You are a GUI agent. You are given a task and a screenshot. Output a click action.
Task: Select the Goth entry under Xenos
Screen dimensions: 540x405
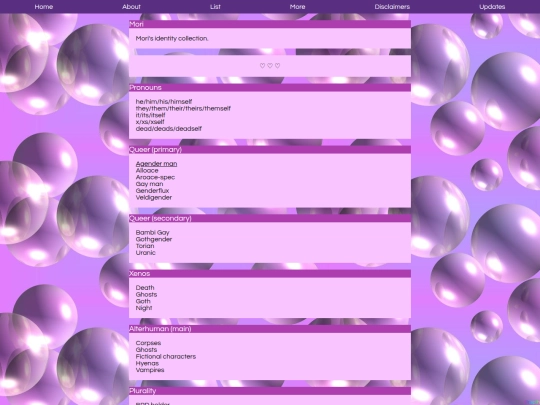(143, 301)
